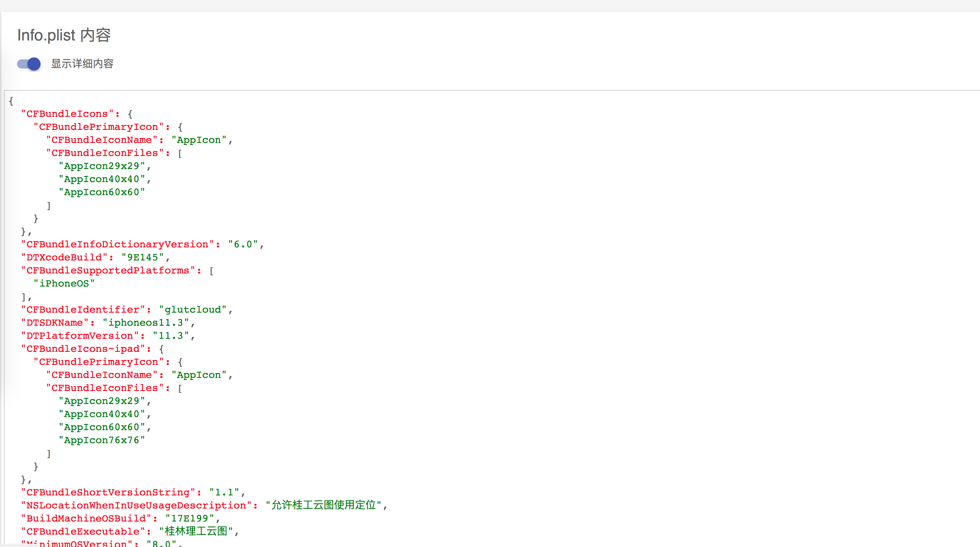Image resolution: width=980 pixels, height=547 pixels.
Task: Click the DTPlatformVersion key
Action: (80, 336)
